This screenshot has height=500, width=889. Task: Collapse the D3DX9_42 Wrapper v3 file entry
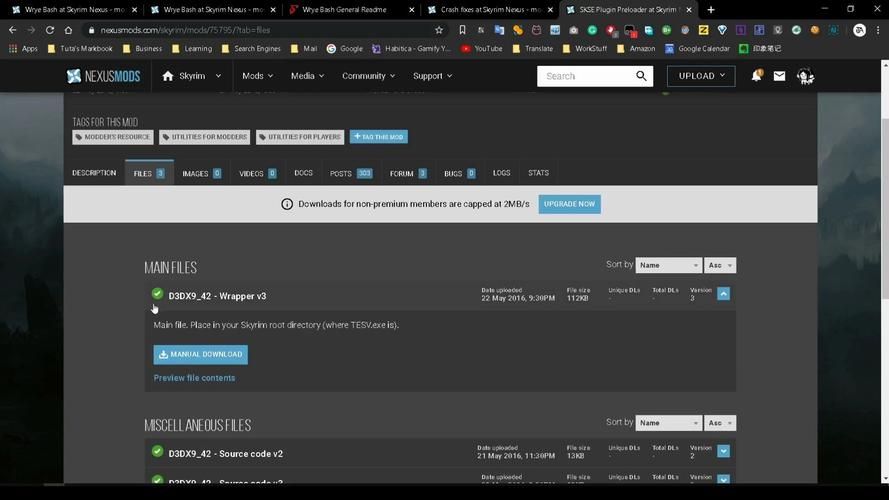pyautogui.click(x=723, y=294)
